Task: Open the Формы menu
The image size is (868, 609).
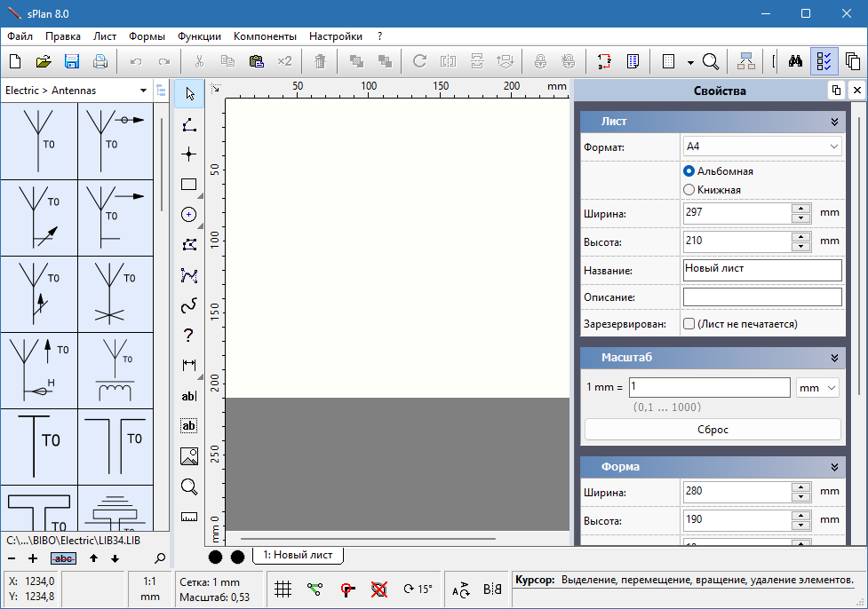Action: (147, 36)
